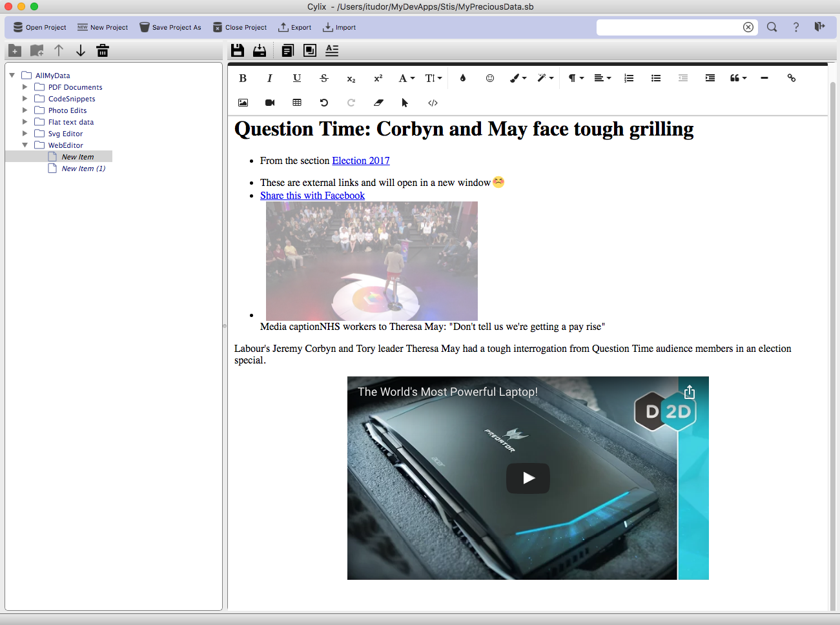Click the search magnifier icon
Viewport: 840px width, 625px height.
pos(772,27)
